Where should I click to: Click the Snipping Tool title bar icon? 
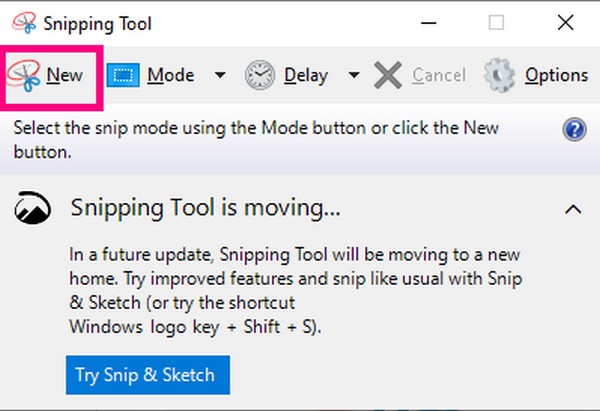click(20, 22)
